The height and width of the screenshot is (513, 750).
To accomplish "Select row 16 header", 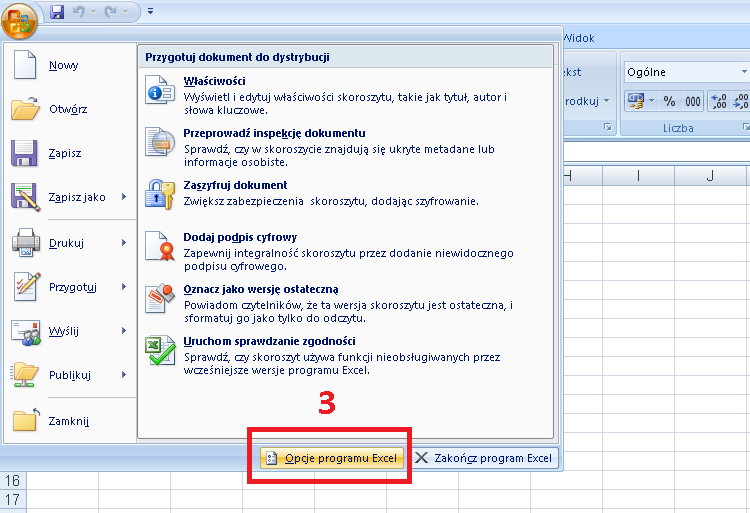I will tap(13, 480).
